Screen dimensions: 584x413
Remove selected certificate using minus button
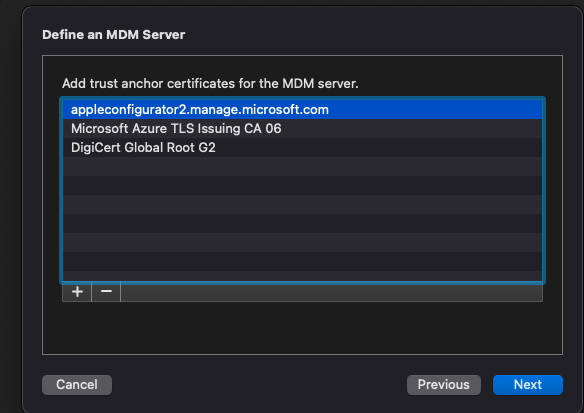pyautogui.click(x=106, y=292)
